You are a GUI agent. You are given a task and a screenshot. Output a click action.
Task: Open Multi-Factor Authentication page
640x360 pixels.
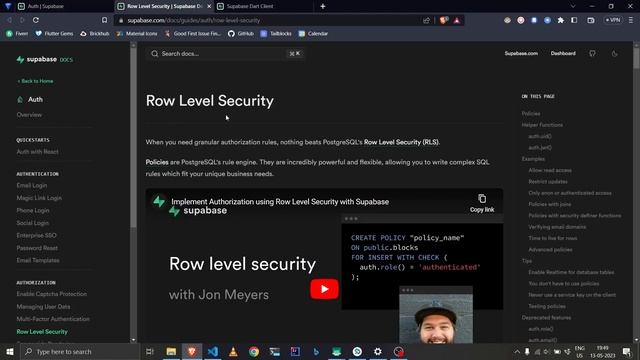click(x=53, y=319)
